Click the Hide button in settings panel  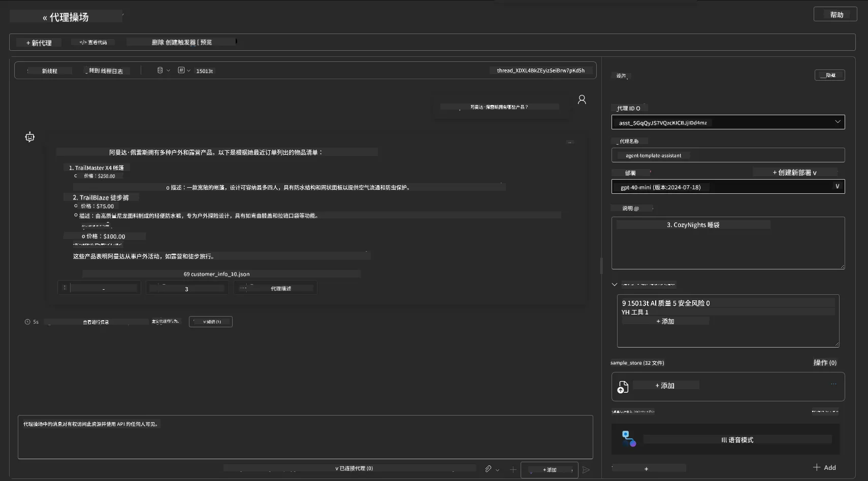tap(829, 75)
